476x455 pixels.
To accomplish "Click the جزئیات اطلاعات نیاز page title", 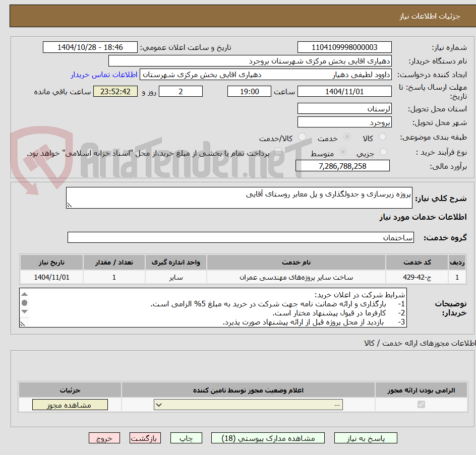I will (x=429, y=16).
